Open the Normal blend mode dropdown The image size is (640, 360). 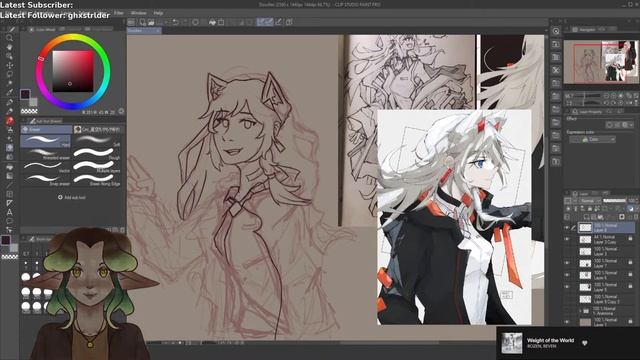590,201
